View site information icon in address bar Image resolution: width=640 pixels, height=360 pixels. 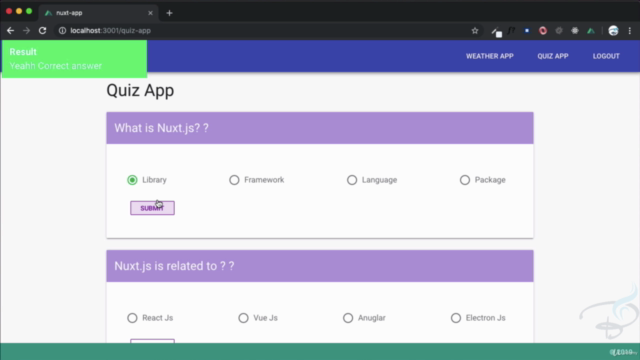62,31
